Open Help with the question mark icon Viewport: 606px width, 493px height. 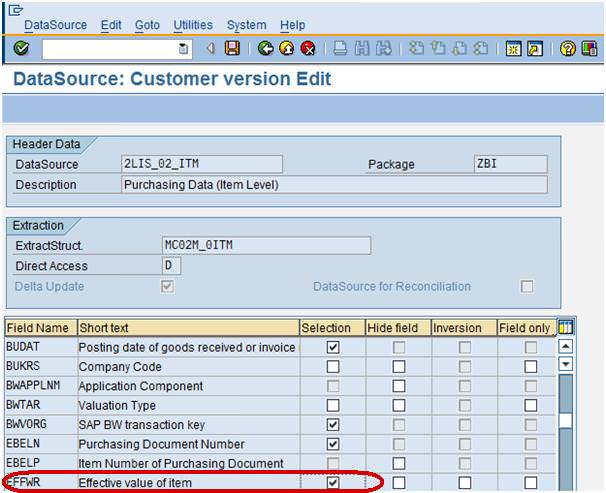pyautogui.click(x=568, y=49)
